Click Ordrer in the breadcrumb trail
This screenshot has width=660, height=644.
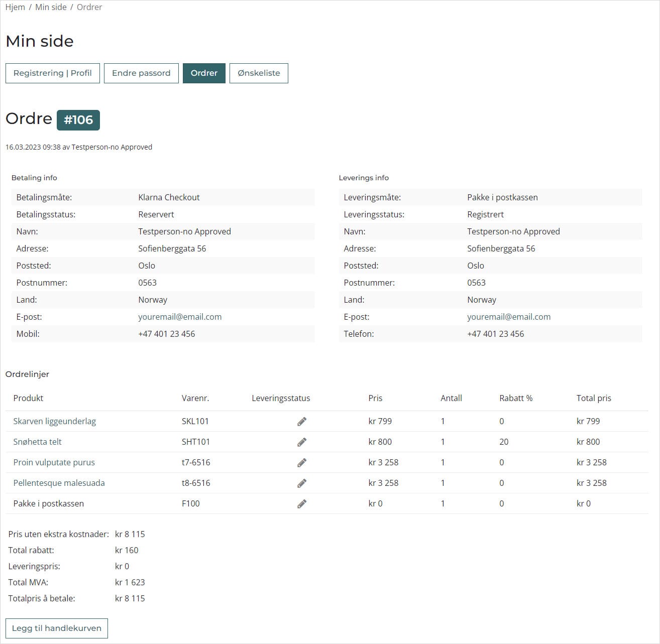point(89,7)
